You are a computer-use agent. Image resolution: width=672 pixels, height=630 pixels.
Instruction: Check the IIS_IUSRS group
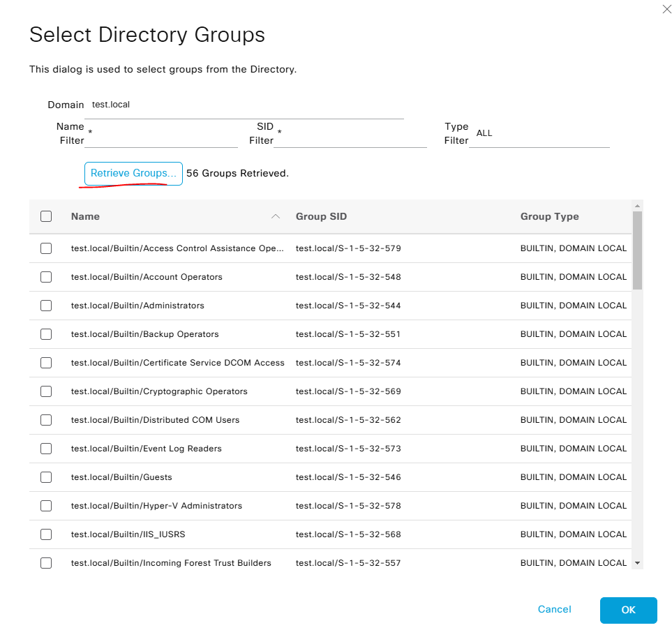pyautogui.click(x=46, y=534)
